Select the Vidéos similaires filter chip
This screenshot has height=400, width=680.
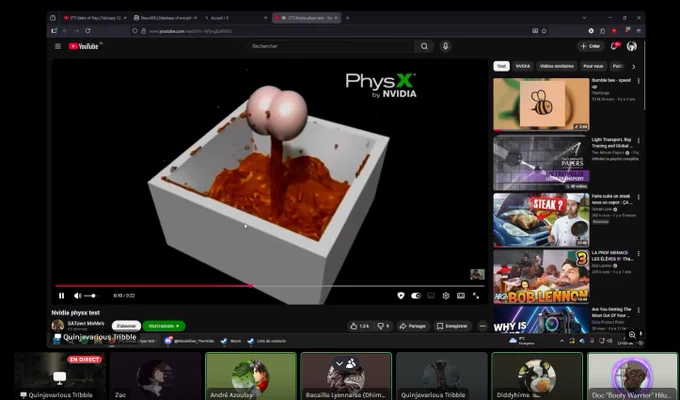[556, 66]
